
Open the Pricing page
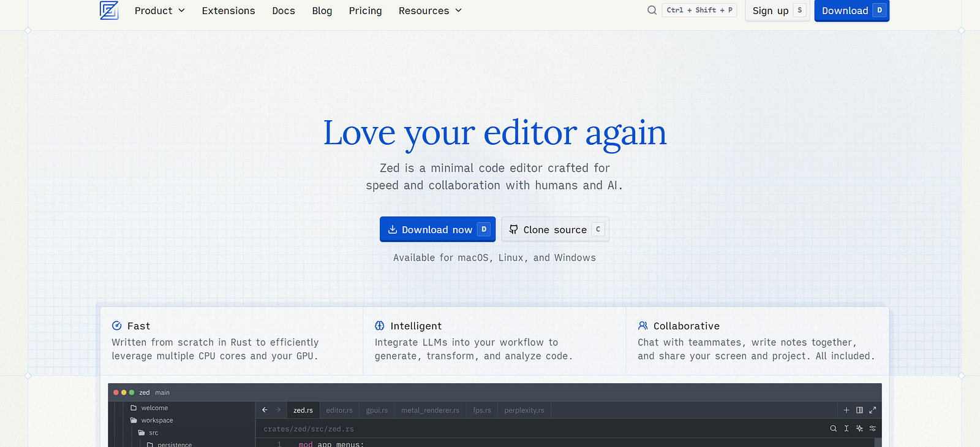pos(365,10)
